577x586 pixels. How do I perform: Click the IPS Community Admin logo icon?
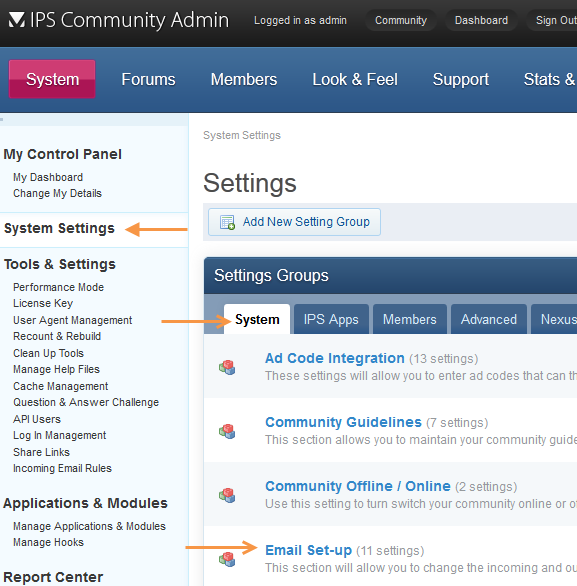(x=17, y=20)
